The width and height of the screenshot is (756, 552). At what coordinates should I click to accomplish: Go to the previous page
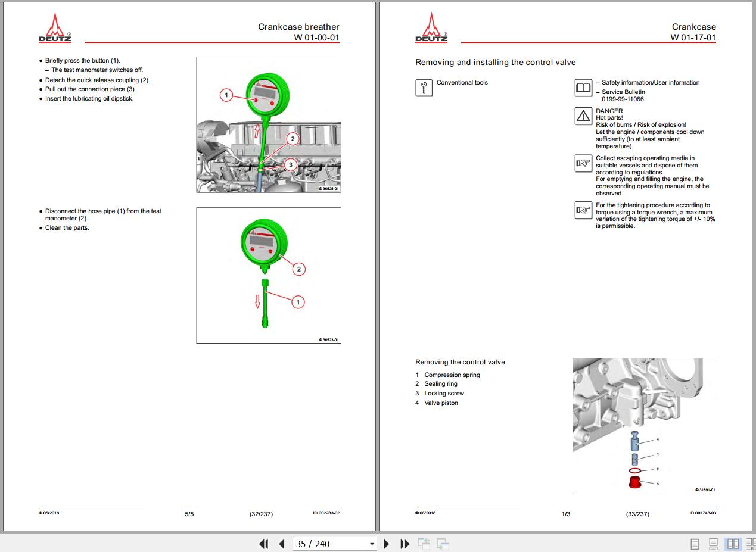(282, 544)
